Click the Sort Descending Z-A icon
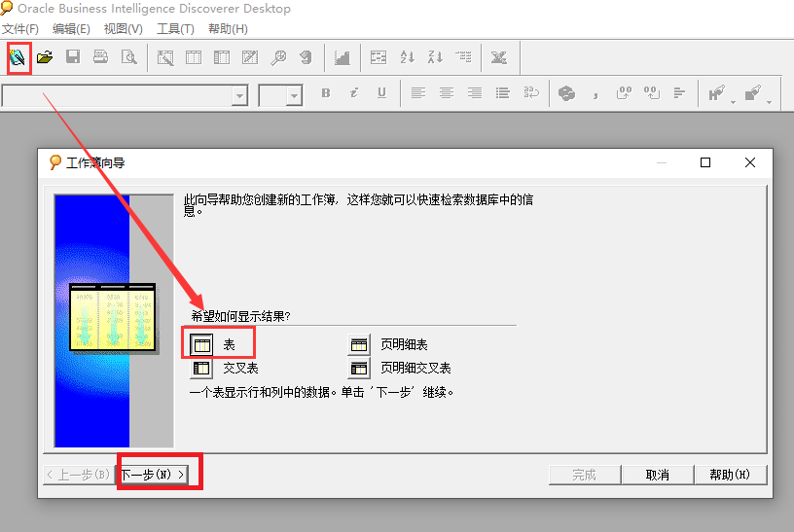Viewport: 794px width, 532px height. [x=435, y=57]
